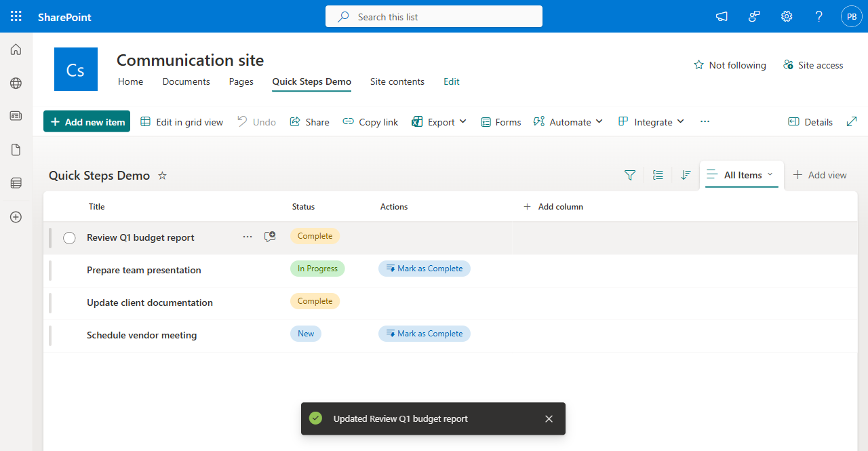Go to Site contents navigation tab
This screenshot has height=451, width=868.
[397, 81]
